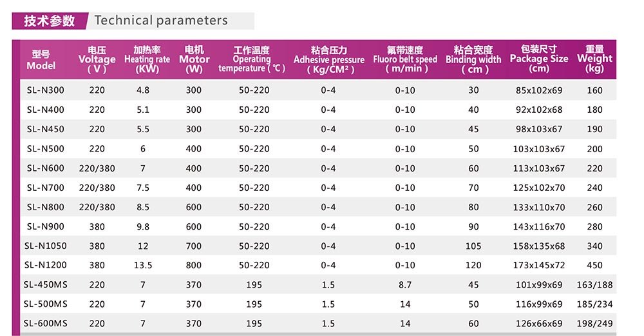Click the Package Size column header

[539, 60]
